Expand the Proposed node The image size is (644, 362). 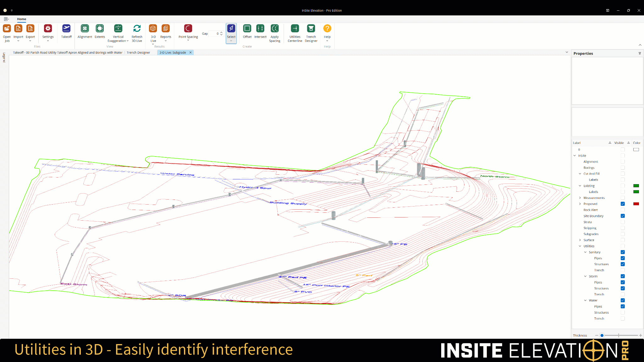point(580,204)
